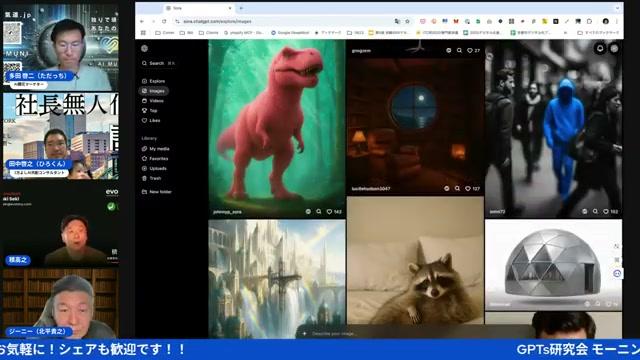Bookmark this page with the star

[407, 21]
